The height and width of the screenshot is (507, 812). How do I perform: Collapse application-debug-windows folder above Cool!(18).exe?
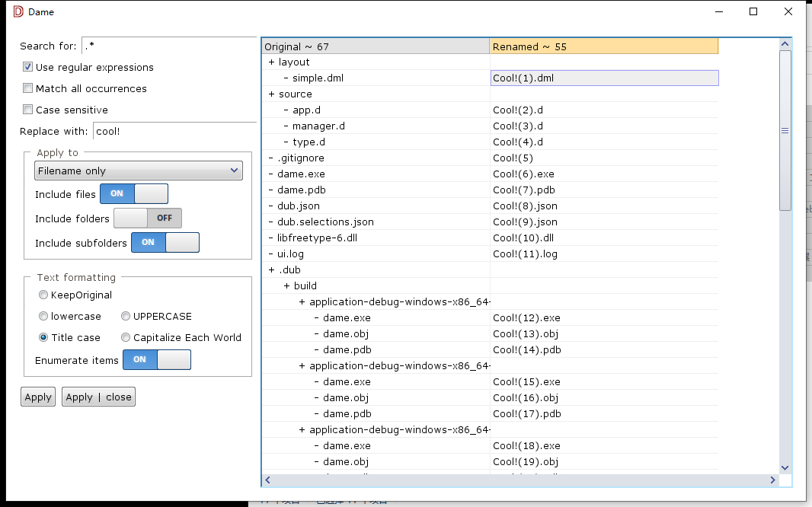click(302, 430)
